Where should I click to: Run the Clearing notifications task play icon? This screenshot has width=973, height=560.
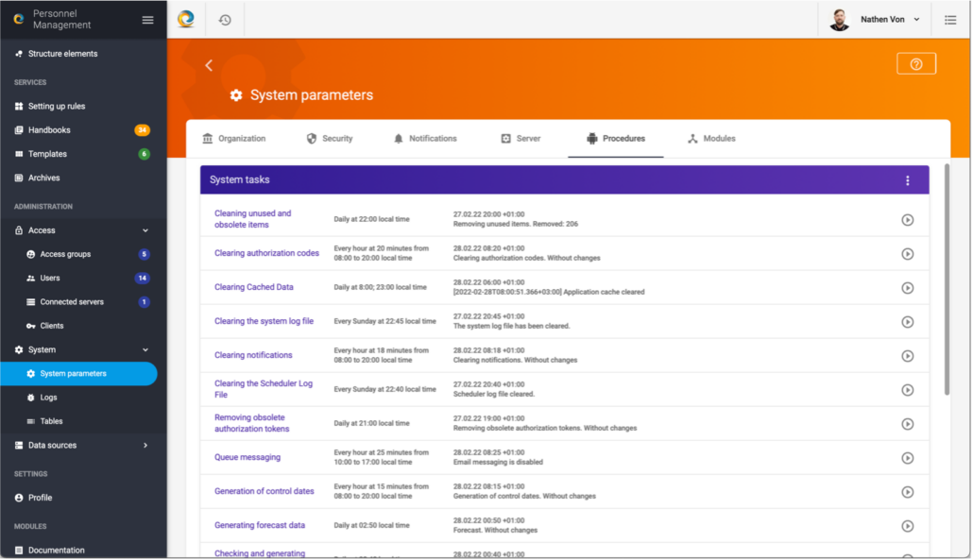pos(907,356)
